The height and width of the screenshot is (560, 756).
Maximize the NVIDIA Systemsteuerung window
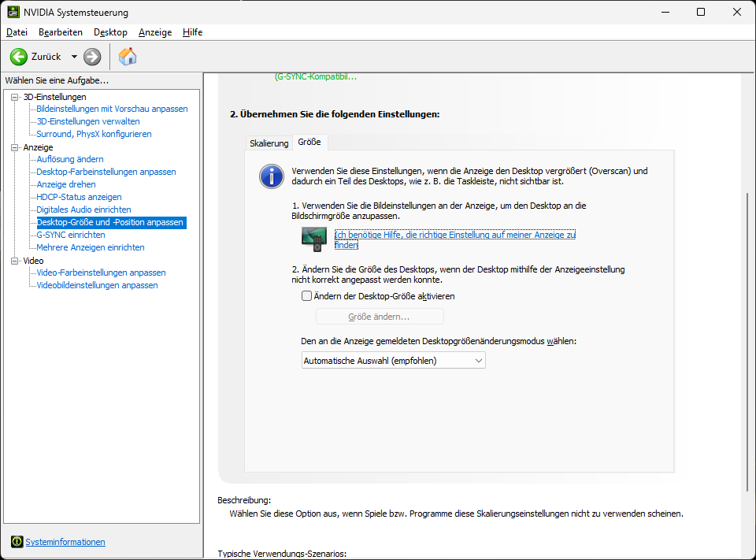(701, 12)
